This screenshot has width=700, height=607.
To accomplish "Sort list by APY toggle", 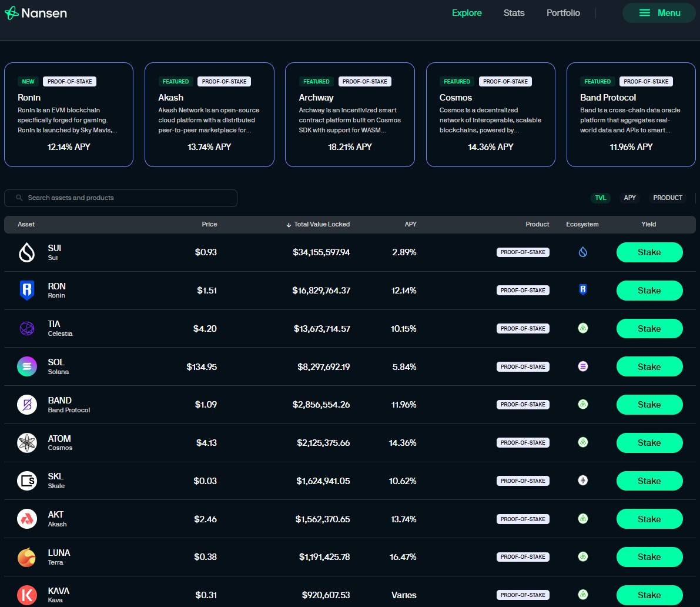I will point(629,198).
